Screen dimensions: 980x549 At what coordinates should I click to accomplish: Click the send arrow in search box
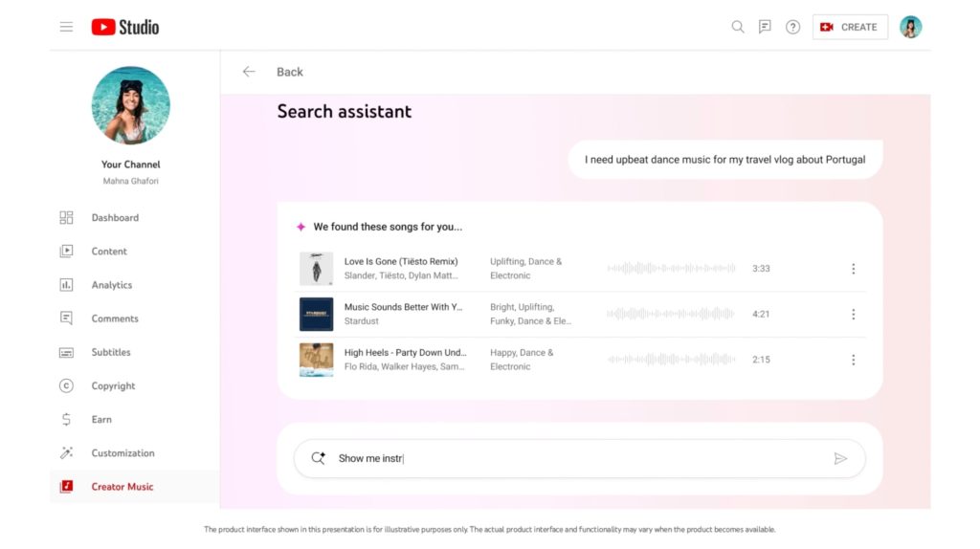(840, 459)
